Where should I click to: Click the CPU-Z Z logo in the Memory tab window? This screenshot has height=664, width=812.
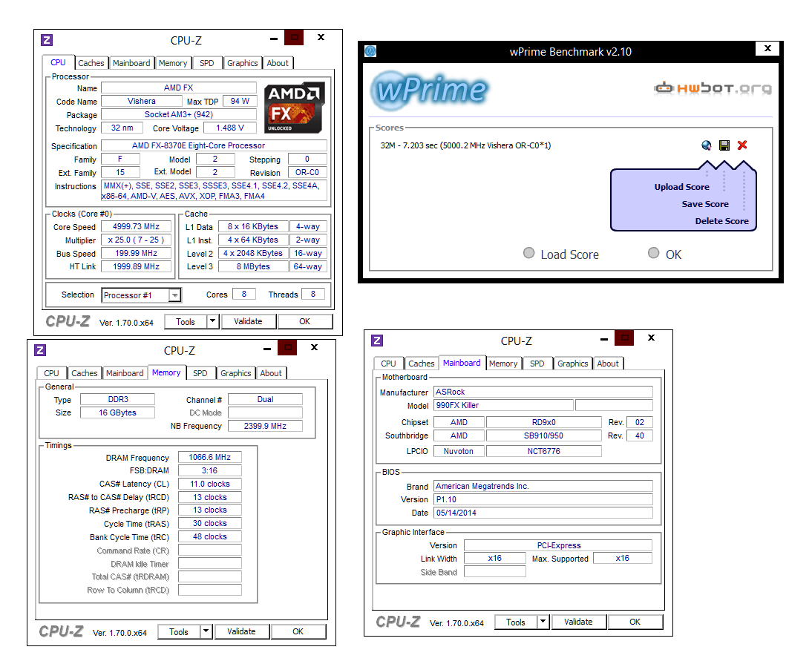40,350
